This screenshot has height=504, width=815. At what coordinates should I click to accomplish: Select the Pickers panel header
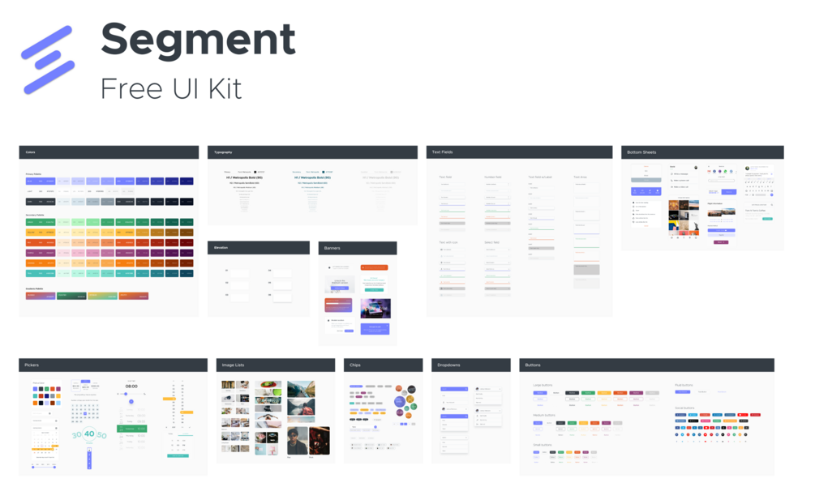click(113, 365)
